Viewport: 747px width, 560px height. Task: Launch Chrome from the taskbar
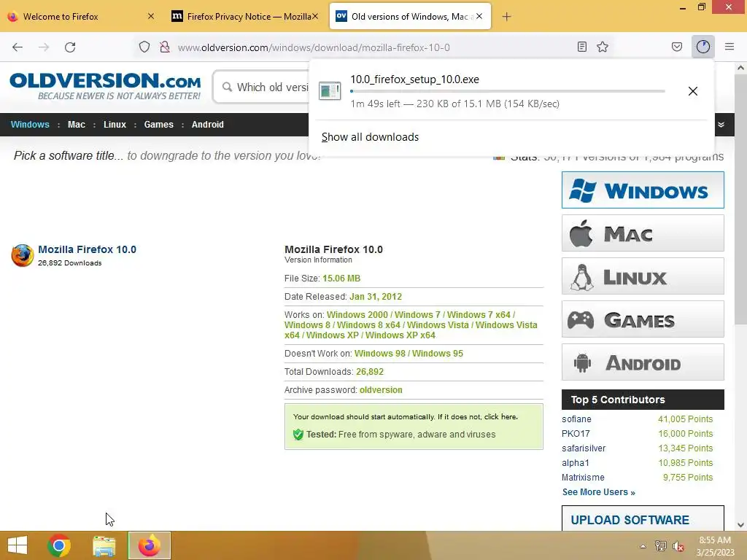[59, 545]
